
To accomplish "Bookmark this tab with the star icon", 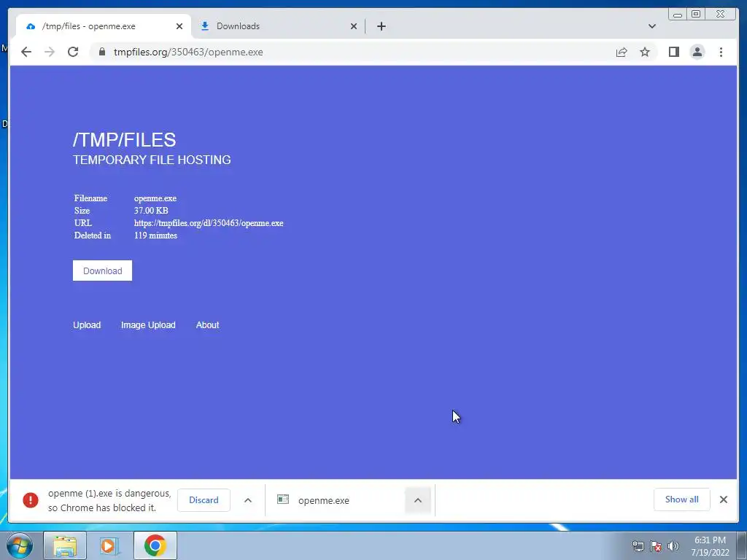I will coord(645,52).
